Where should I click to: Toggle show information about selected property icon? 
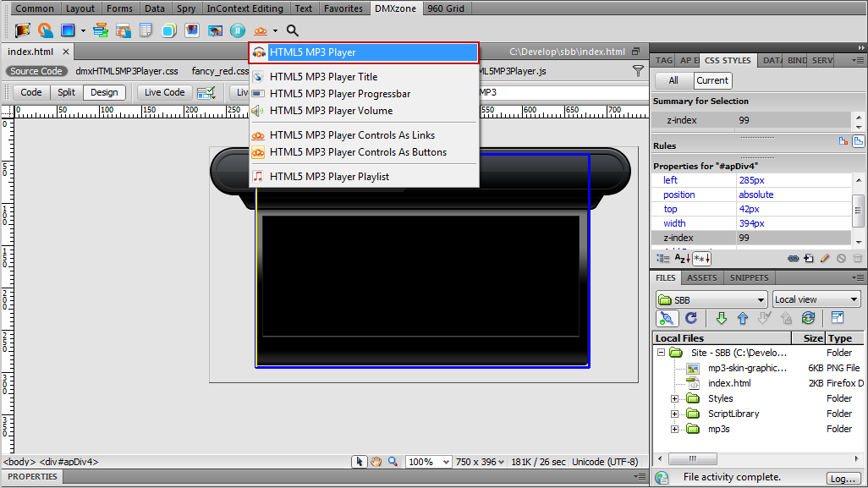(x=843, y=141)
